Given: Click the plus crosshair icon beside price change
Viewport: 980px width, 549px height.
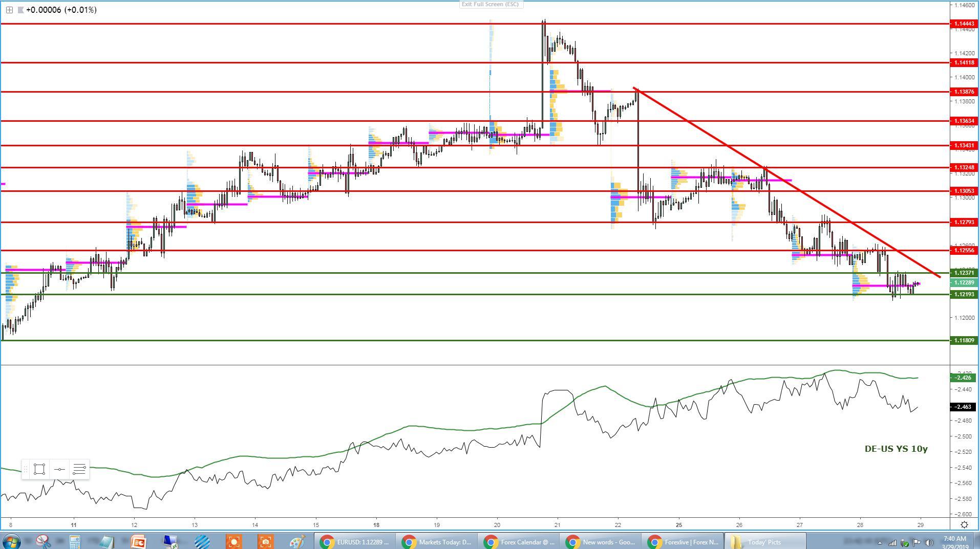Looking at the screenshot, I should 9,10.
